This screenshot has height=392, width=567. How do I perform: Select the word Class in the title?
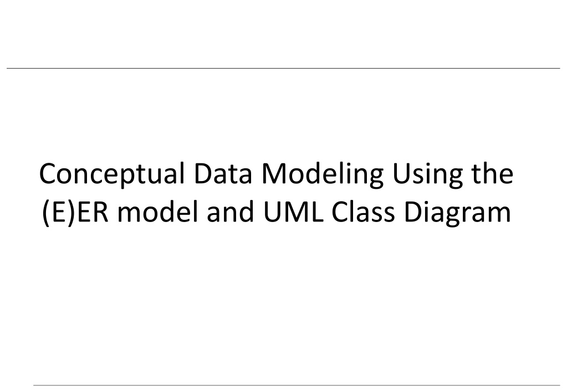[363, 212]
